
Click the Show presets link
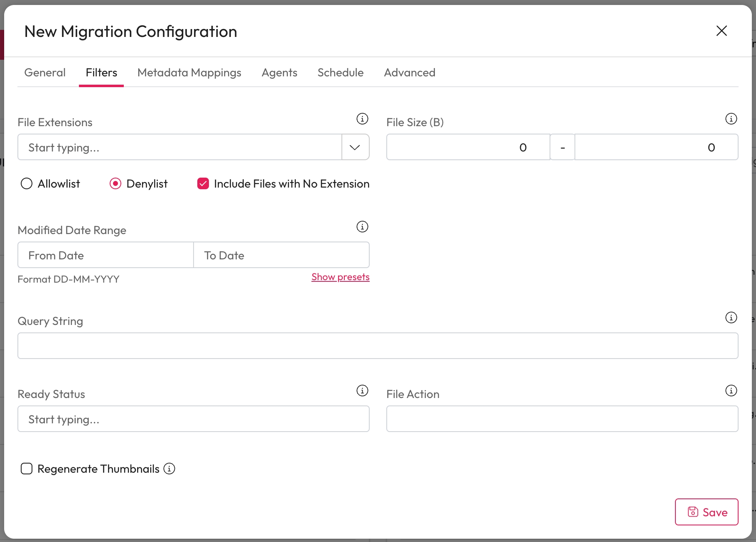point(340,277)
